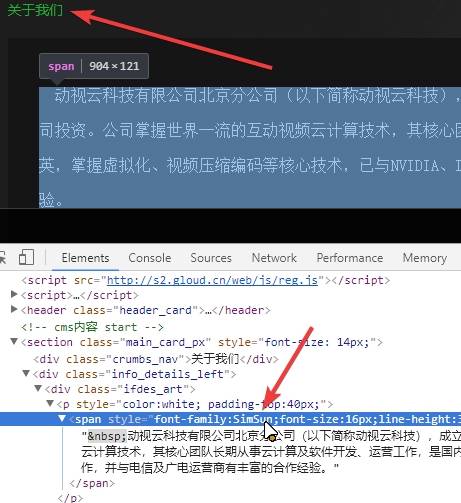The width and height of the screenshot is (461, 503).
Task: Click the &nbsp; text node content
Action: (107, 436)
